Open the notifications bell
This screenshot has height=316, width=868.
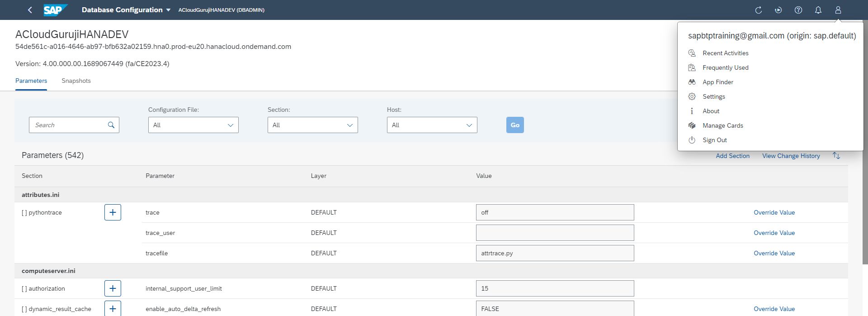[818, 10]
